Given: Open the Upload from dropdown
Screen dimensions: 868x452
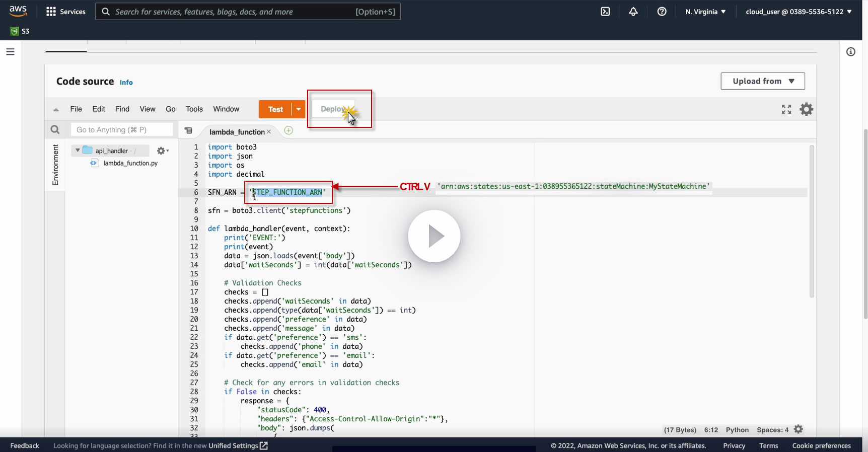Looking at the screenshot, I should click(762, 81).
